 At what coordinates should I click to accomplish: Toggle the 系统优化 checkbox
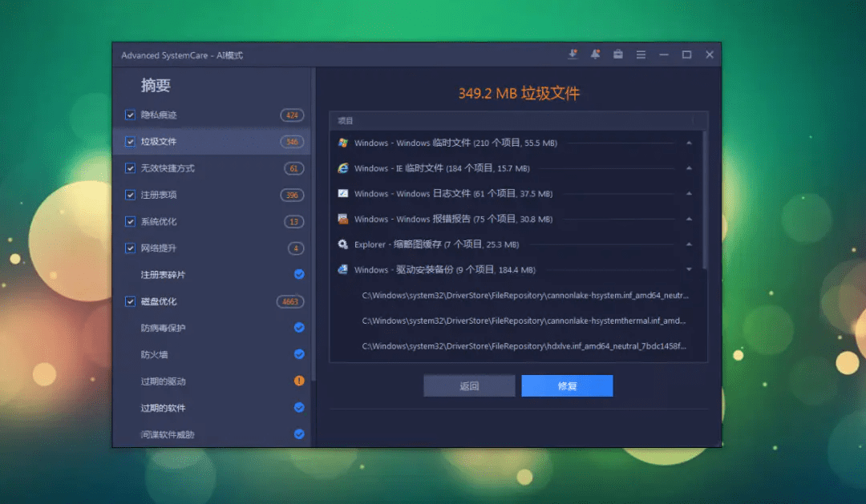[130, 221]
